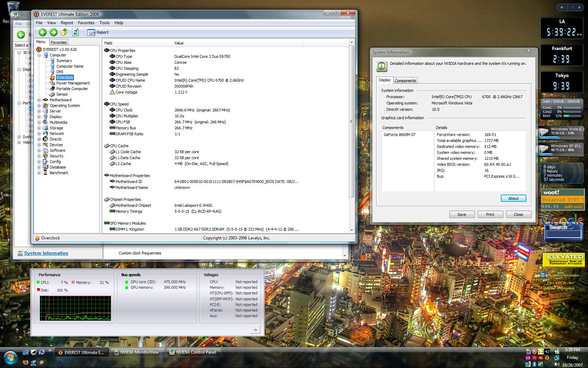Click the Multimedia category icon
The height and width of the screenshot is (368, 588).
[x=45, y=122]
